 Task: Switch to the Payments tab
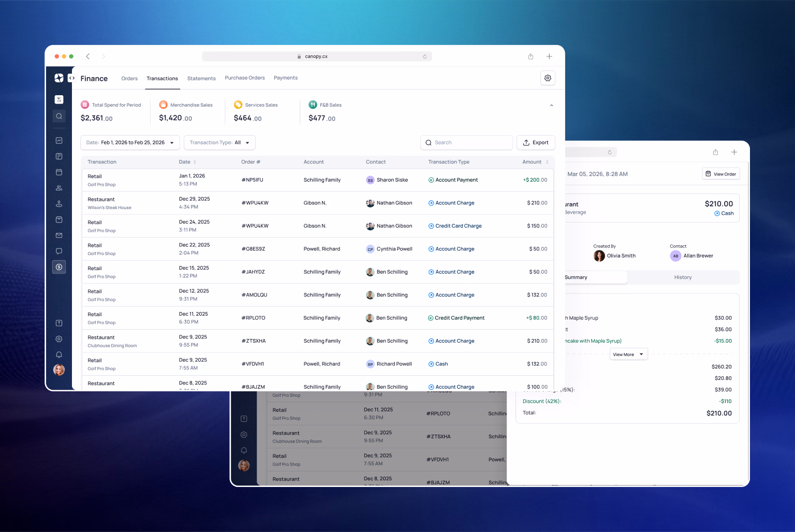click(286, 78)
